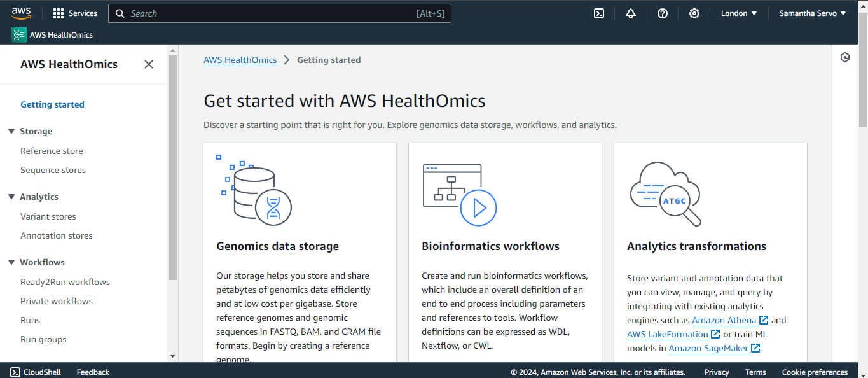Viewport: 868px width, 378px height.
Task: Open the notifications bell
Action: [x=631, y=13]
